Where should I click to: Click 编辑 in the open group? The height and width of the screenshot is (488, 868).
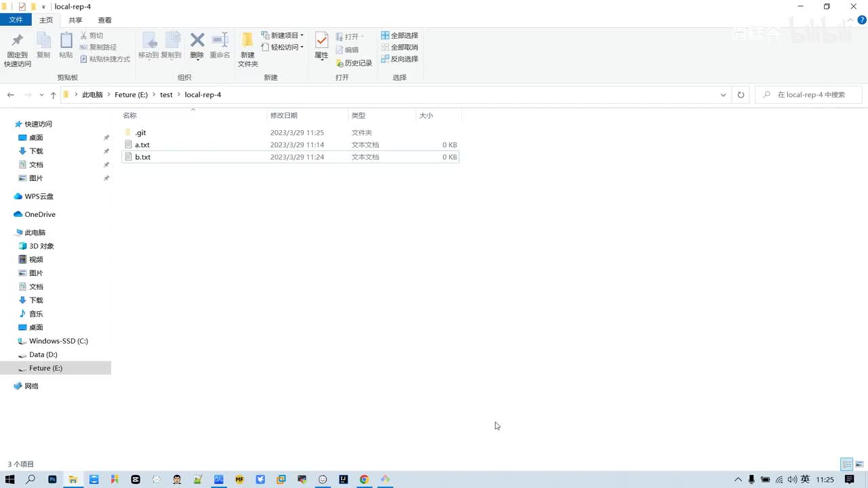[x=347, y=49]
